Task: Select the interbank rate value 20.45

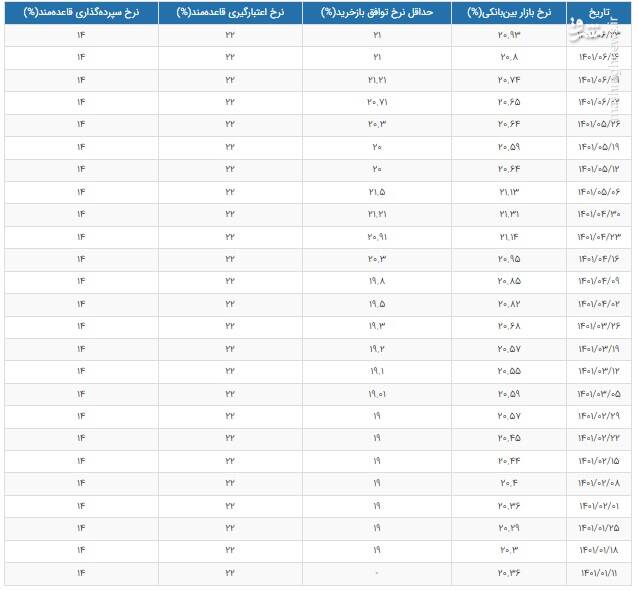Action: (509, 438)
